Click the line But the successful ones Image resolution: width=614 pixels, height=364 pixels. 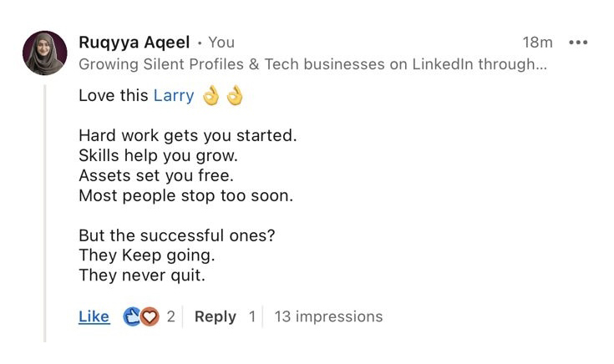tap(176, 235)
